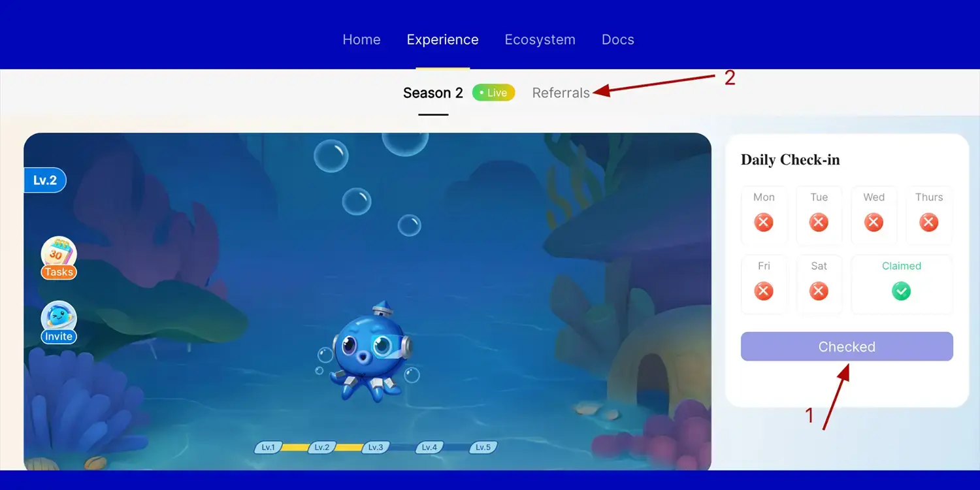Open the Docs menu item
Viewport: 980px width, 490px height.
tap(618, 40)
